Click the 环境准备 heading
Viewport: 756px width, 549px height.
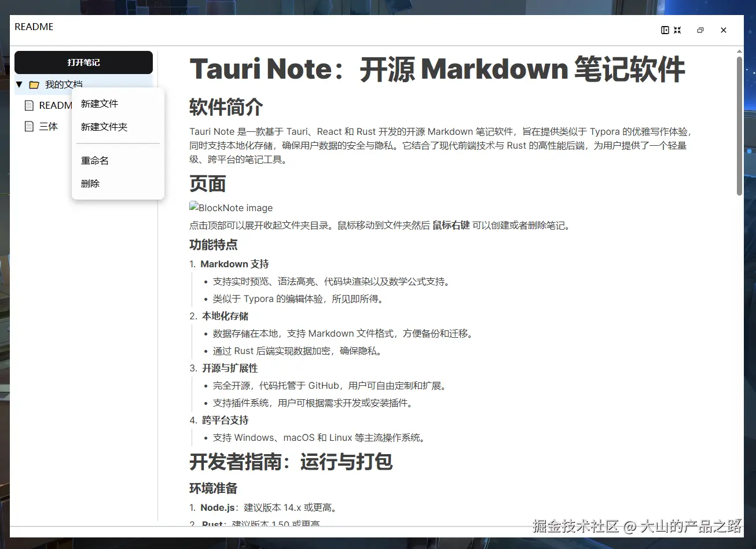[x=214, y=488]
